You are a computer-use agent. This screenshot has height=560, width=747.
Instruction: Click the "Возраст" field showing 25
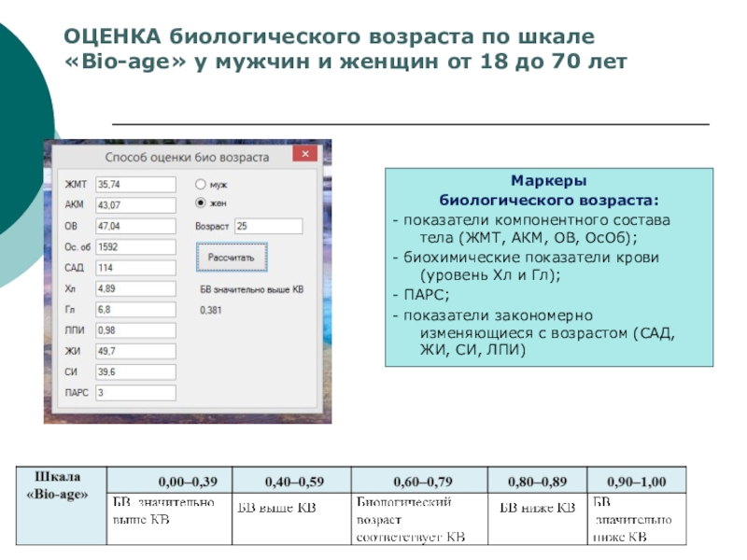click(267, 226)
